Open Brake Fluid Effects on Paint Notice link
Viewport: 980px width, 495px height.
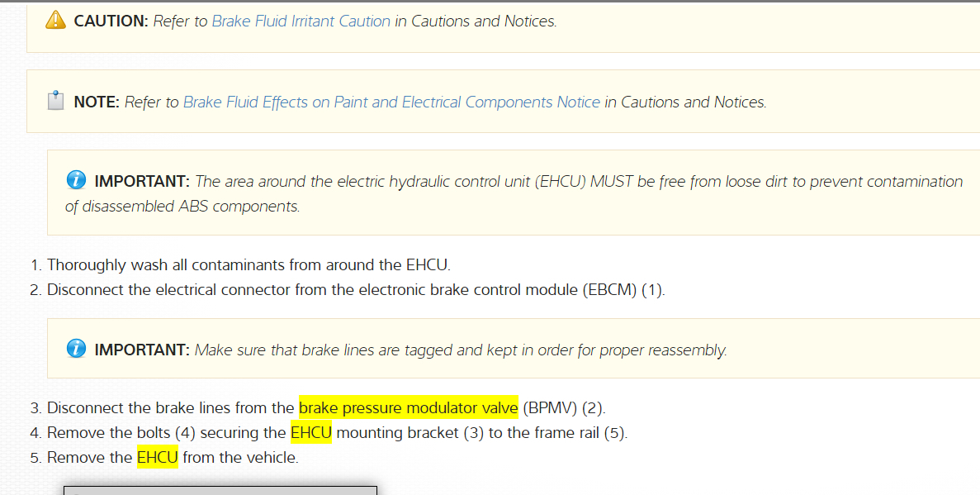point(391,102)
